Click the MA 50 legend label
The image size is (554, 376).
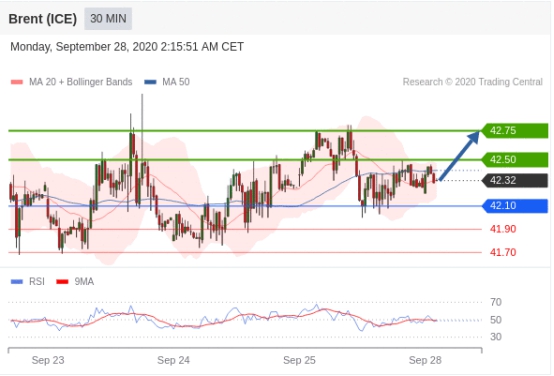click(x=176, y=82)
